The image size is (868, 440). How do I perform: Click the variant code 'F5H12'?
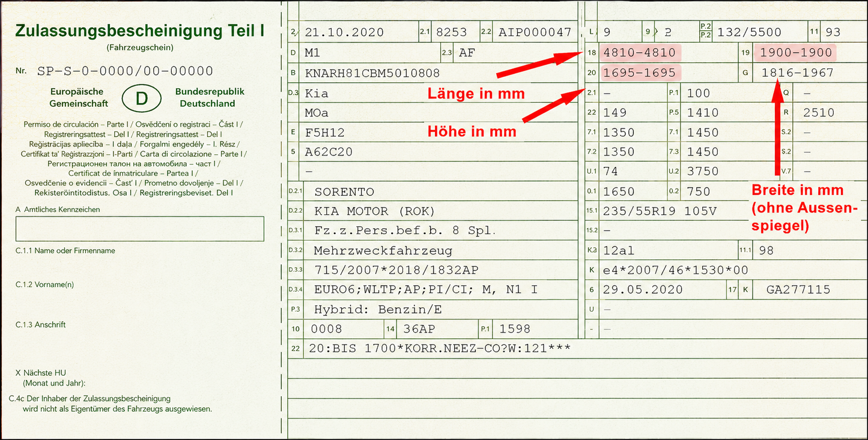[x=324, y=133]
